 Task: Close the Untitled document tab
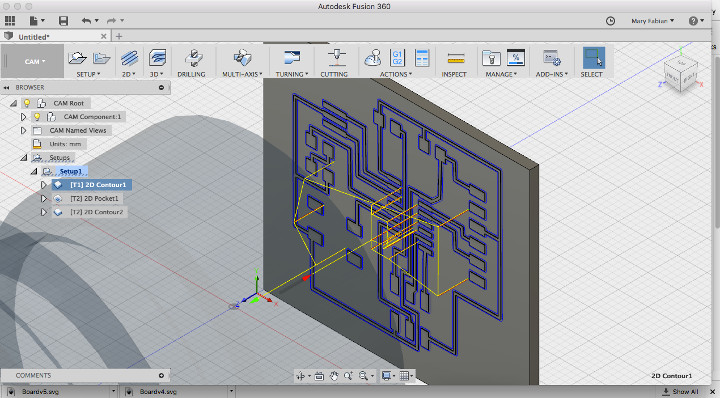click(x=104, y=36)
